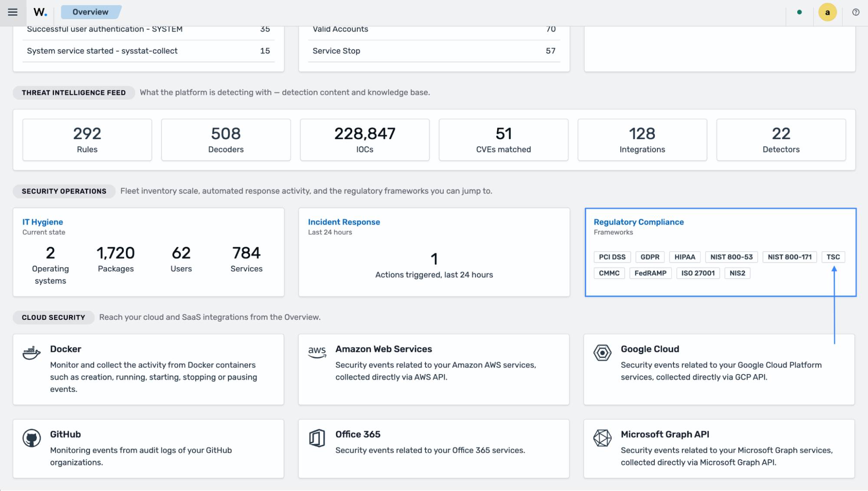Select the NIST 800-53 framework tag
This screenshot has height=491, width=868.
tap(732, 257)
